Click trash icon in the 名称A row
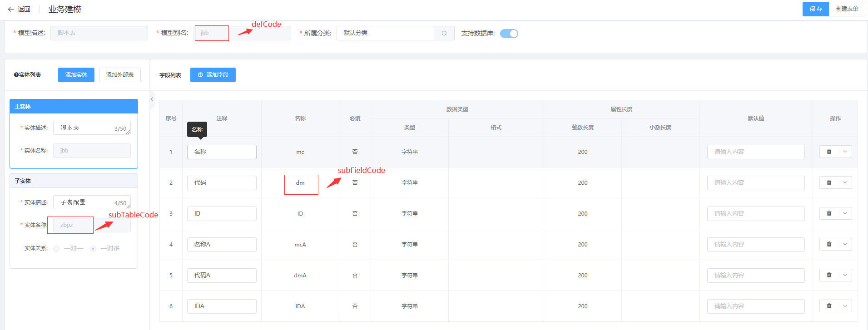 pyautogui.click(x=829, y=244)
